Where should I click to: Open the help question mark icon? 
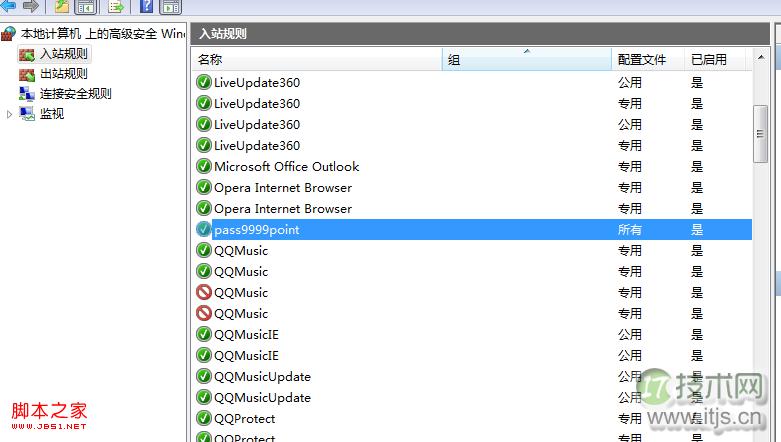click(147, 6)
